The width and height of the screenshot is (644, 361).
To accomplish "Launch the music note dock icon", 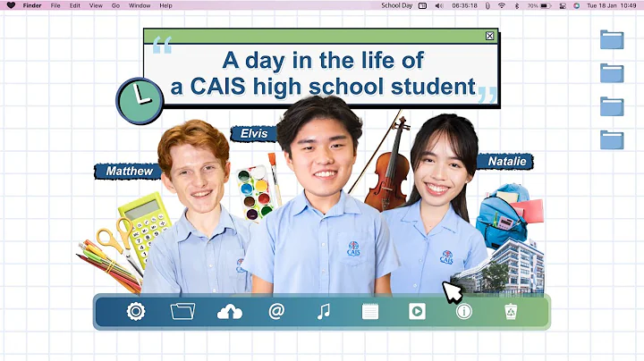I will [x=324, y=311].
